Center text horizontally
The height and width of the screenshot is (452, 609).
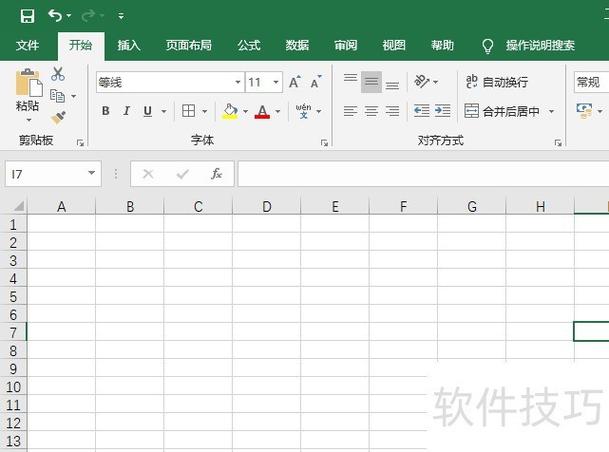pyautogui.click(x=371, y=111)
